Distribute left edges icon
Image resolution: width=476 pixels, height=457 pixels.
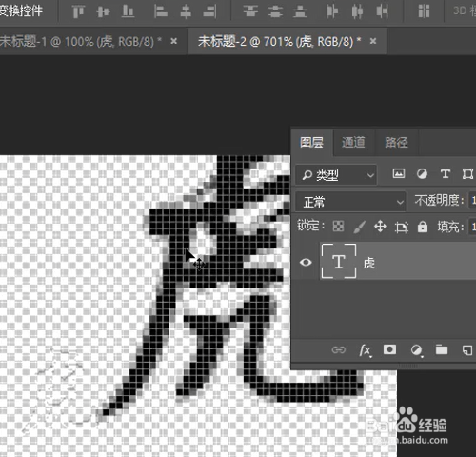point(332,11)
